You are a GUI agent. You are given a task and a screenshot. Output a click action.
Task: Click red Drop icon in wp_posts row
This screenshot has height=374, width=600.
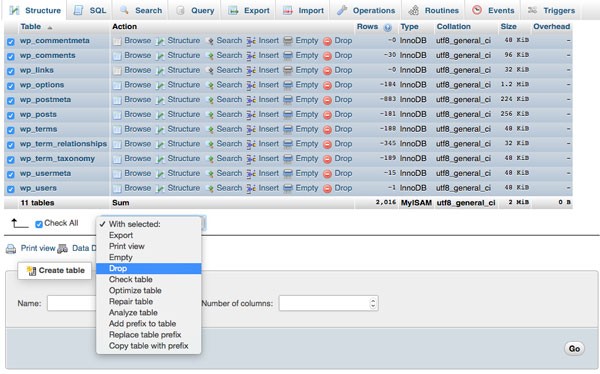pos(327,115)
